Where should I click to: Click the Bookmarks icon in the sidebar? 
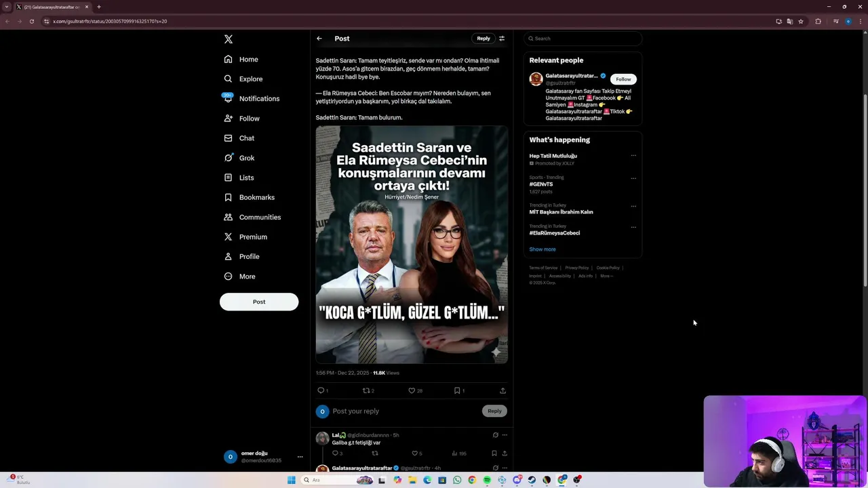tap(228, 197)
